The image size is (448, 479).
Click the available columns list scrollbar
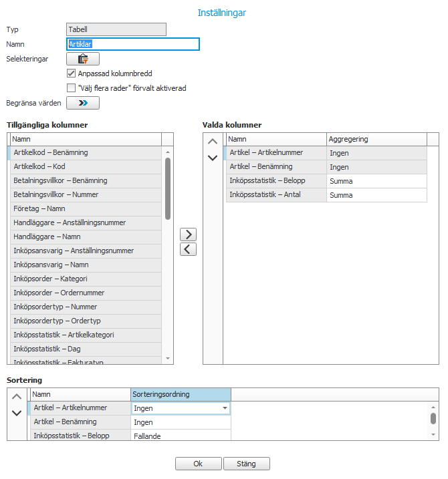[168, 200]
